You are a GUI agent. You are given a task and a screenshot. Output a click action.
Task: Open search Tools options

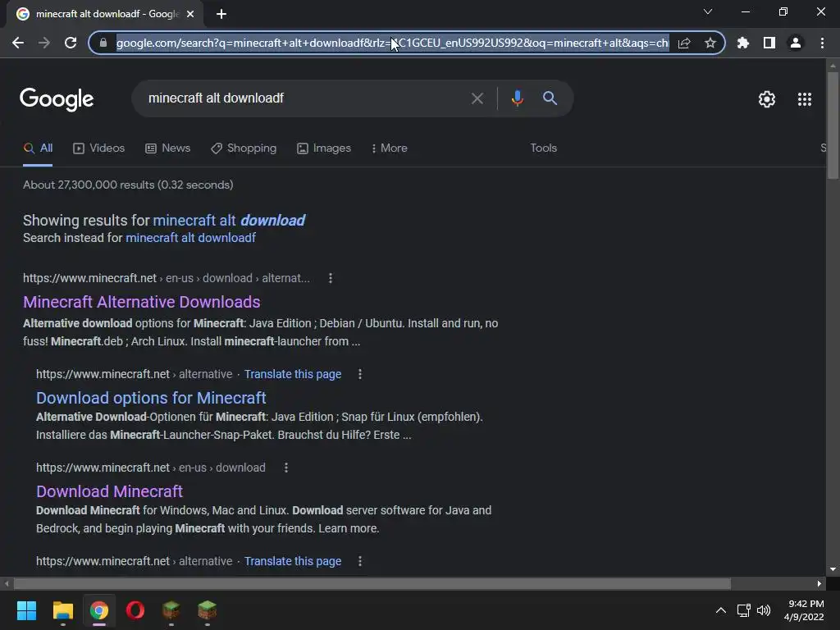[543, 148]
